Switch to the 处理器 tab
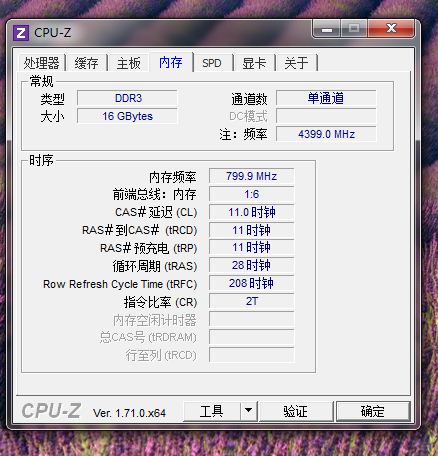Viewport: 438px width, 456px height. (41, 63)
